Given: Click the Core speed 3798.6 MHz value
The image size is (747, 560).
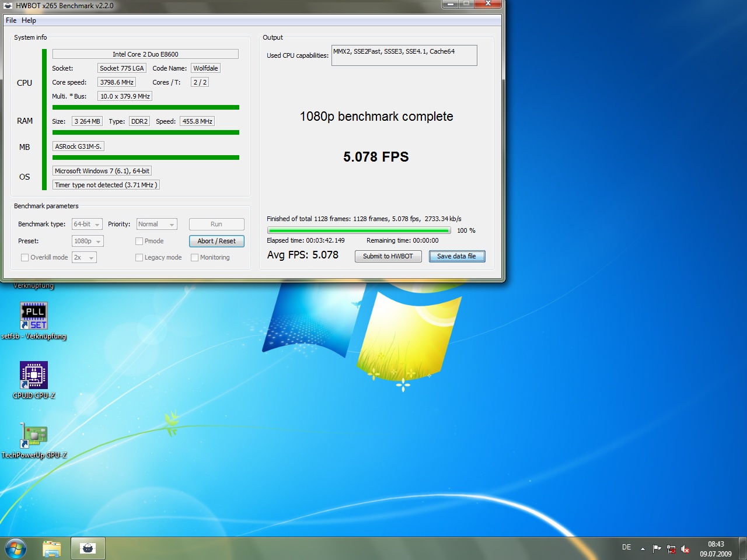Looking at the screenshot, I should [x=117, y=82].
